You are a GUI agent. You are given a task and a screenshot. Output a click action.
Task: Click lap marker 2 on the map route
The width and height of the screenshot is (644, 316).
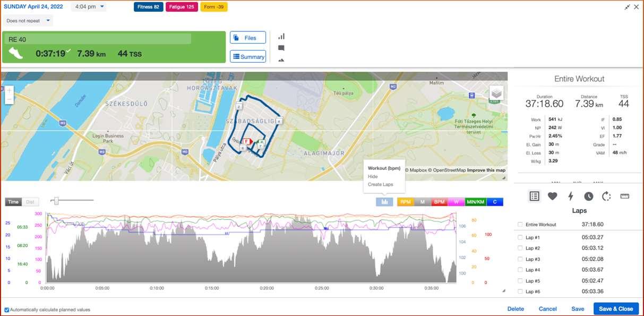[239, 107]
